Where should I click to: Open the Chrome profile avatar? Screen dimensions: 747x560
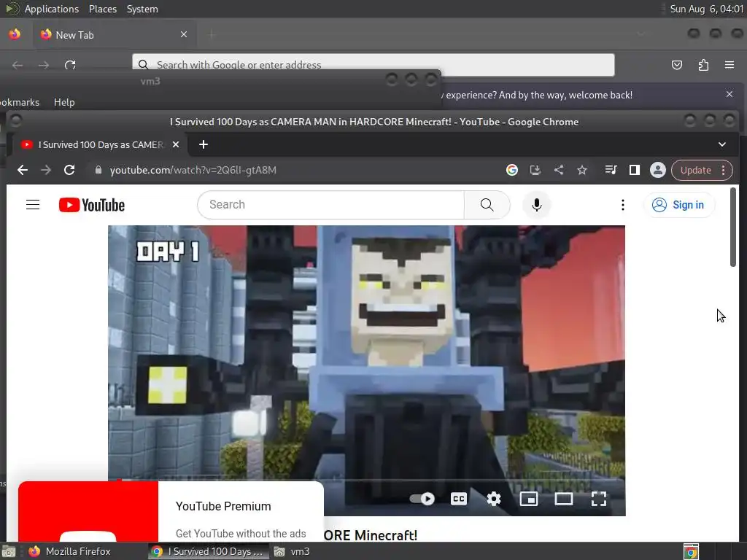658,170
